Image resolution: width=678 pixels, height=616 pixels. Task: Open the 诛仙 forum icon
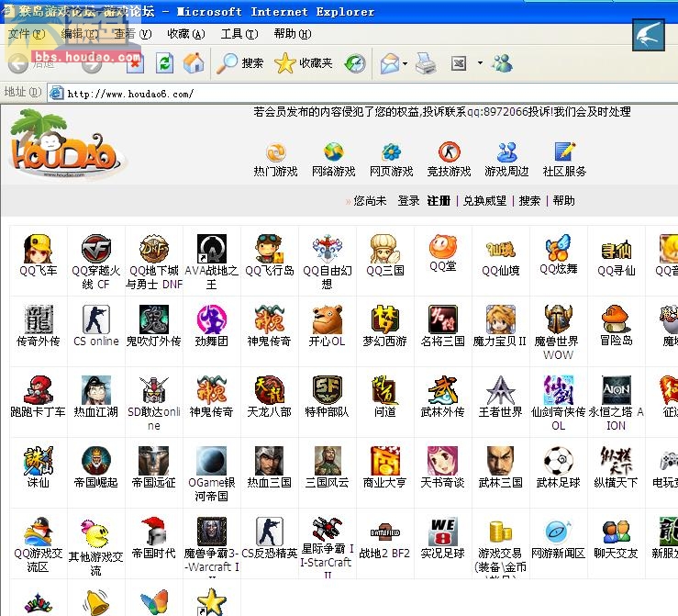[38, 461]
